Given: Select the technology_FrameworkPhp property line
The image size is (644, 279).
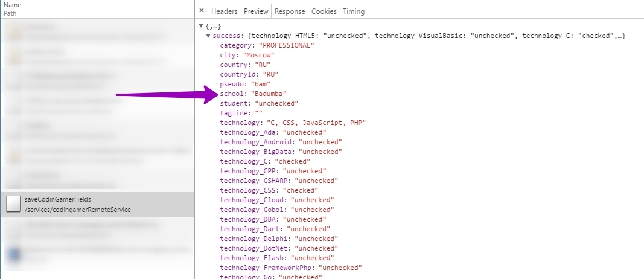Looking at the screenshot, I should [x=290, y=268].
